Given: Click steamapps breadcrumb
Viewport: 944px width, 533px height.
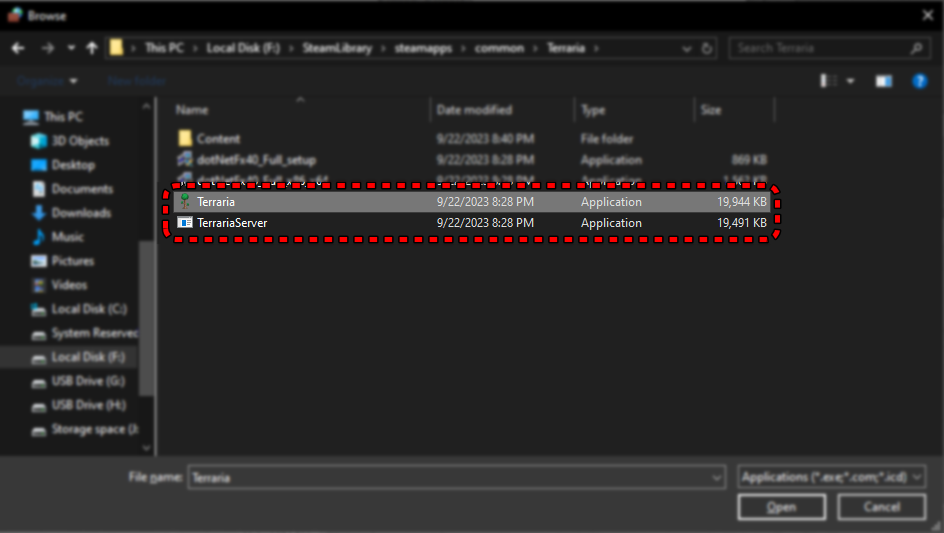Looking at the screenshot, I should [x=423, y=48].
